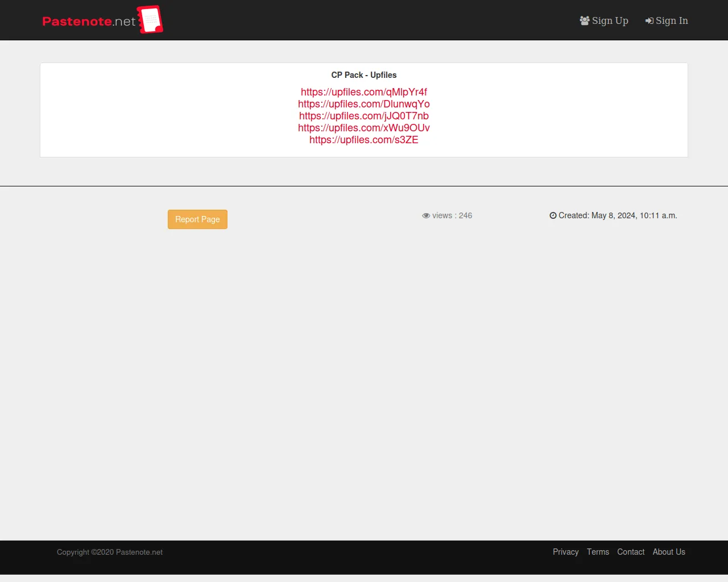Click the red notepad logo icon

pos(150,19)
